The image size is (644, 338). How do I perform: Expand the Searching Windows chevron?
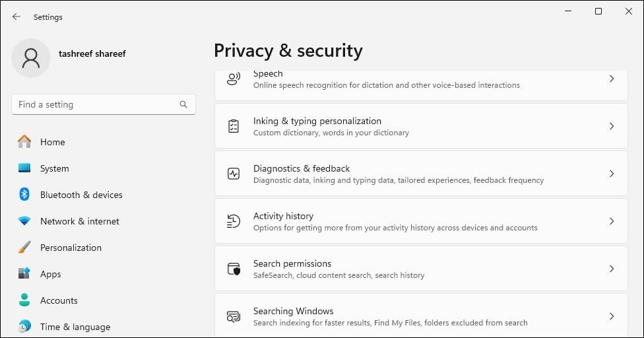pos(612,316)
